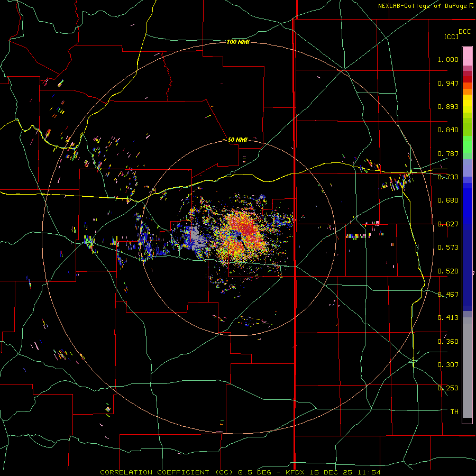Select the 0.947 scale value label
476x476 pixels.
pos(448,83)
